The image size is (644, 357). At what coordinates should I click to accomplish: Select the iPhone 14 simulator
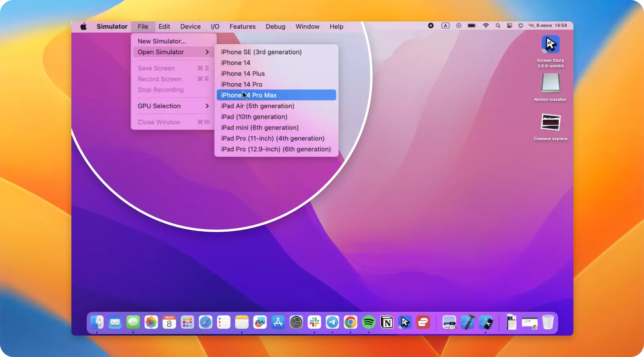[x=276, y=63]
